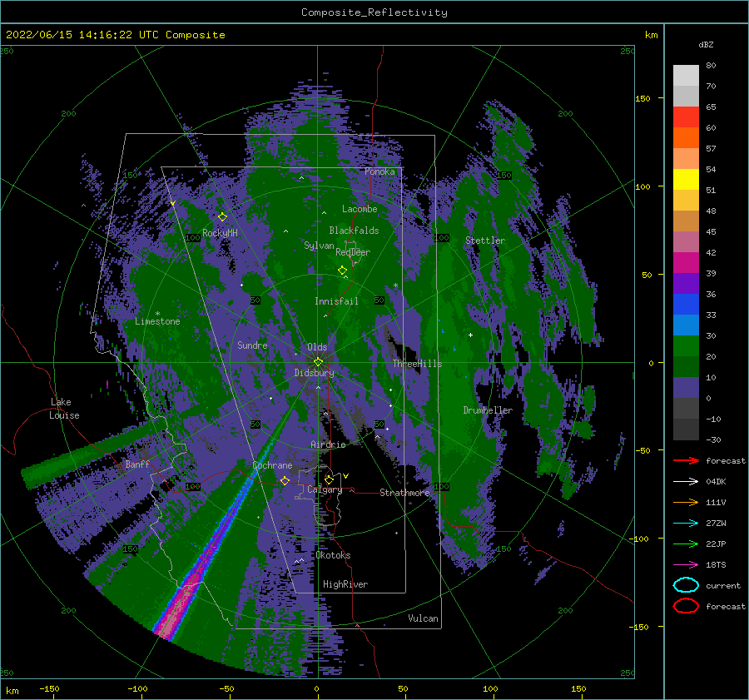Click the orange 111V arrow icon
Screen dimensions: 749x700
[686, 502]
